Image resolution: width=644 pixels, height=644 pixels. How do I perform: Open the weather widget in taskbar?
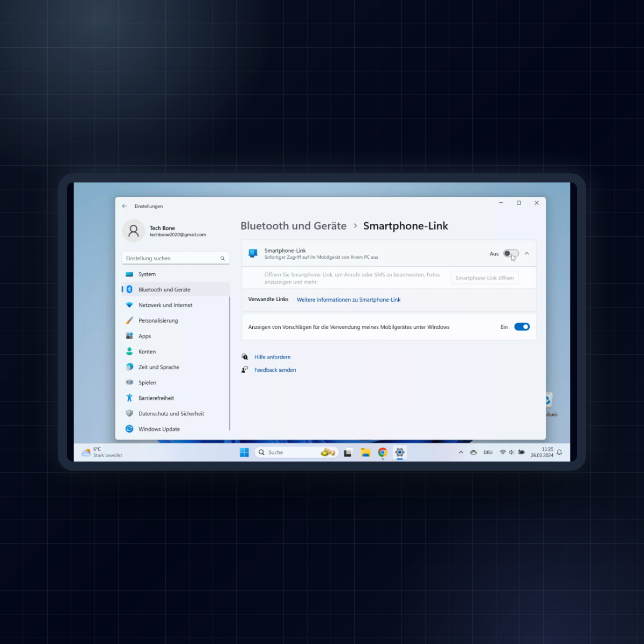102,452
